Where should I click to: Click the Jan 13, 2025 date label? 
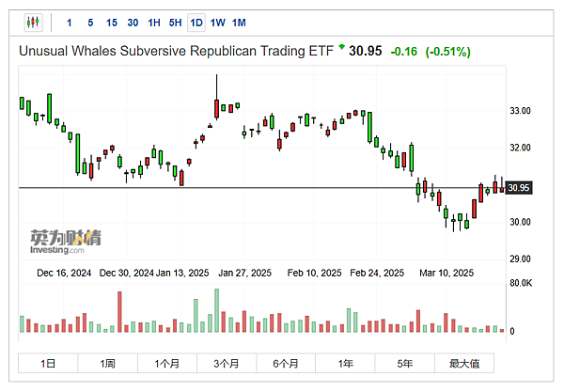click(182, 273)
